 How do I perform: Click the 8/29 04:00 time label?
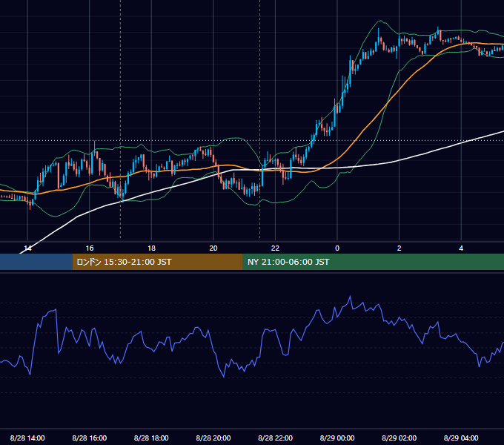(461, 438)
